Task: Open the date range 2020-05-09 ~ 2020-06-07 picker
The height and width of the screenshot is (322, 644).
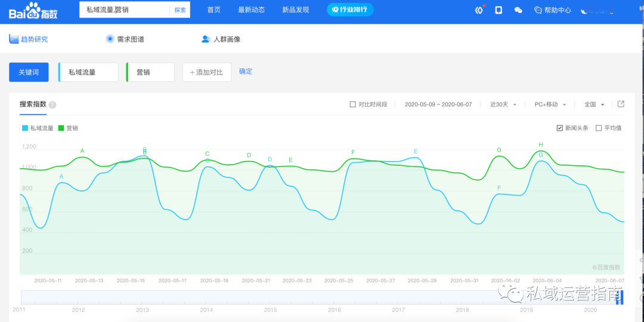Action: [x=438, y=104]
